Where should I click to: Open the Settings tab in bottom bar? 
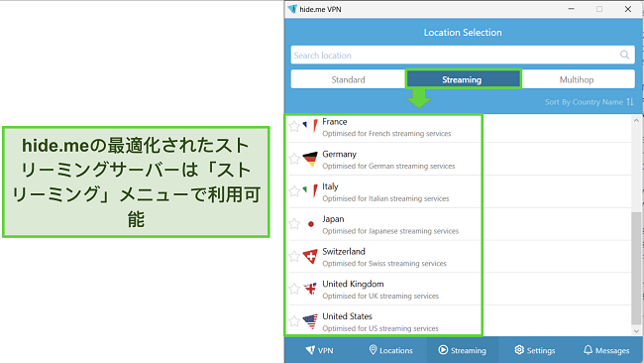point(535,350)
